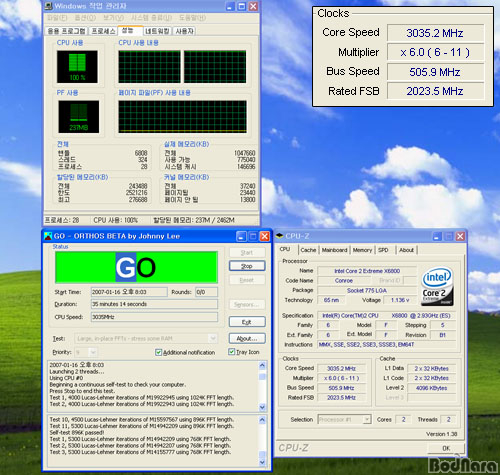This screenshot has height=475, width=500.
Task: Switch to the 네트워킹 tab
Action: tap(158, 31)
